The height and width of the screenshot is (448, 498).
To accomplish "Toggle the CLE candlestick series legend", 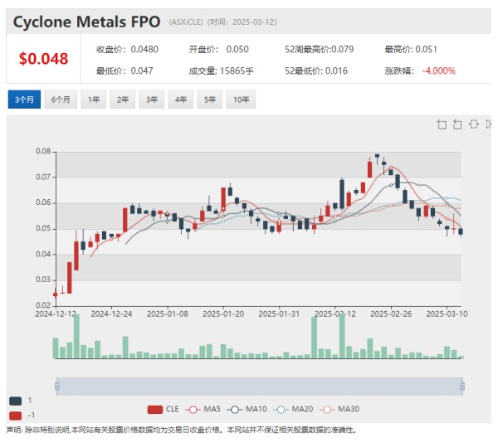I will click(163, 409).
